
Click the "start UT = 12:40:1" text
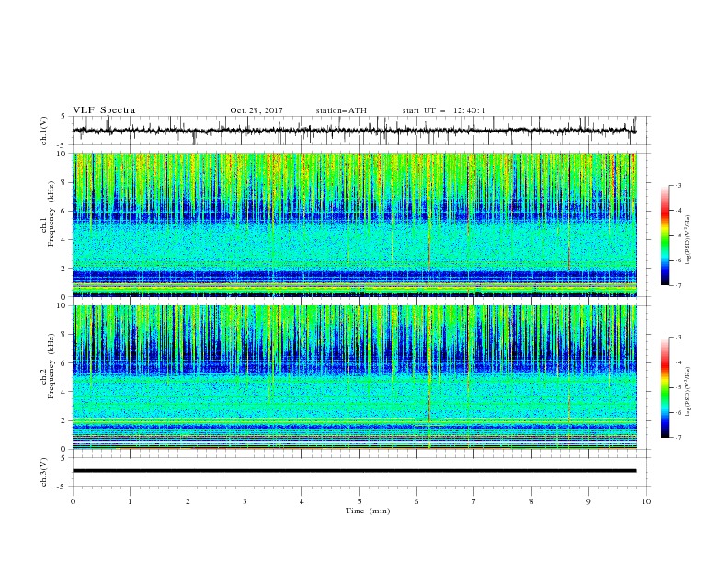444,110
